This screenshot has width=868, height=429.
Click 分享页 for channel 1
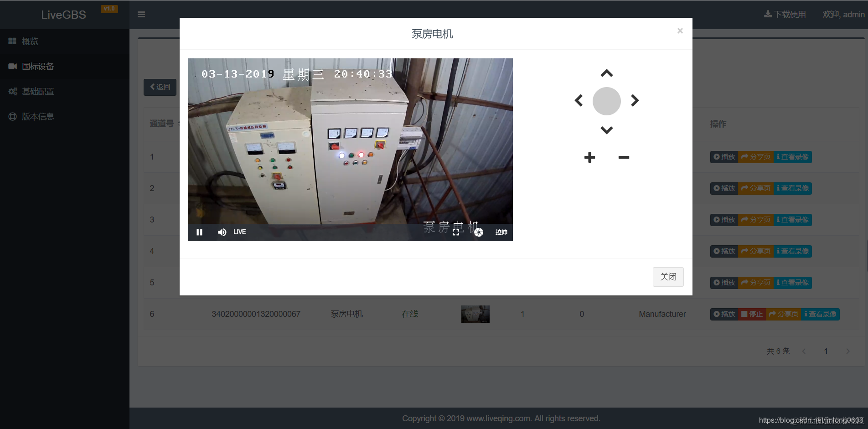756,157
